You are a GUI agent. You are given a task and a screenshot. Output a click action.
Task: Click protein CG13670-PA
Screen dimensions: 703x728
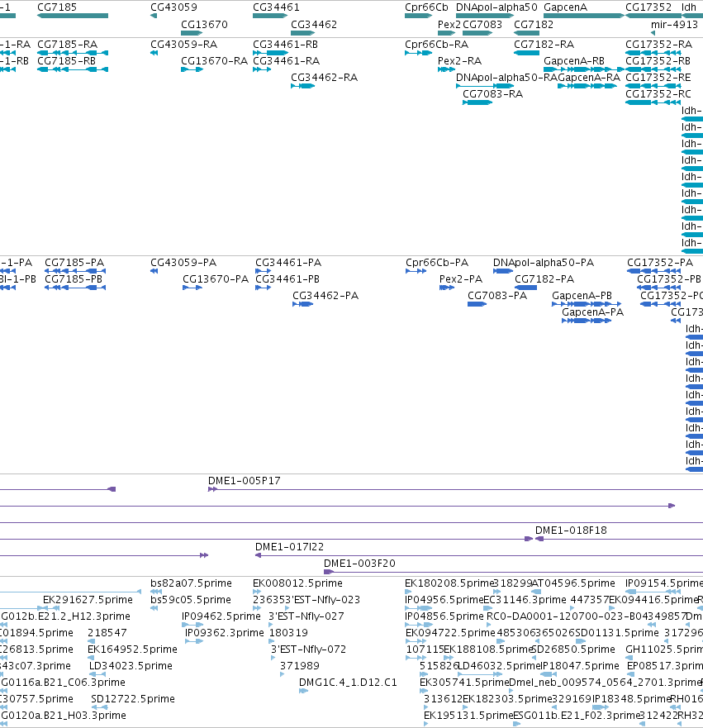216,279
